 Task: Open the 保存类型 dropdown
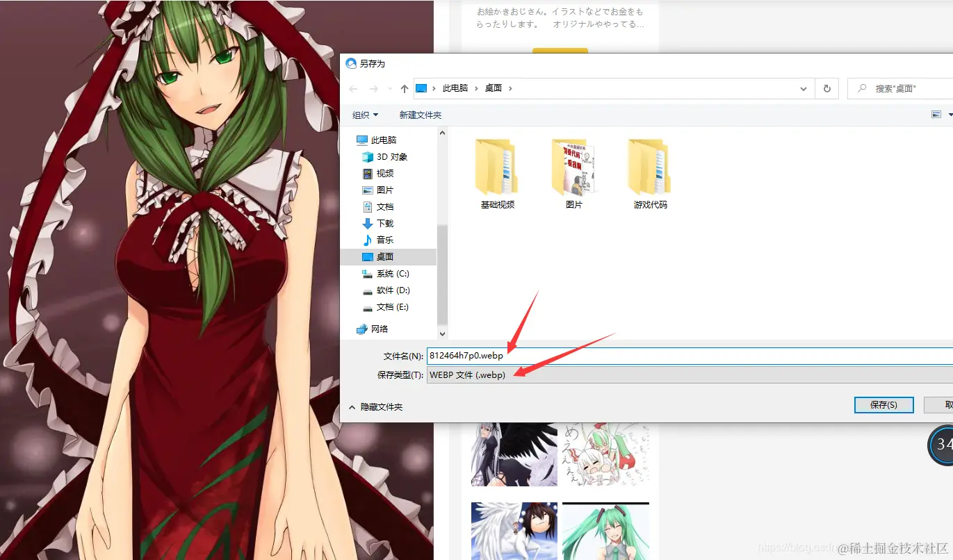click(690, 375)
